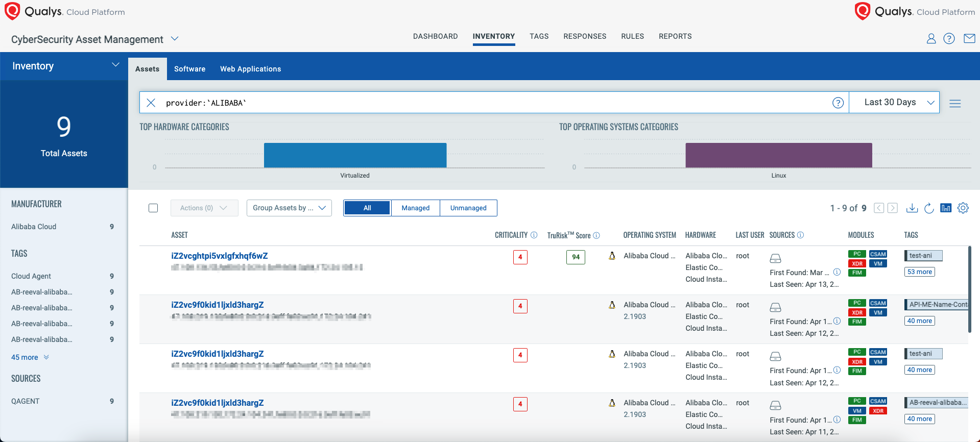Open the RESPONSES menu
Viewport: 980px width, 442px height.
(585, 36)
